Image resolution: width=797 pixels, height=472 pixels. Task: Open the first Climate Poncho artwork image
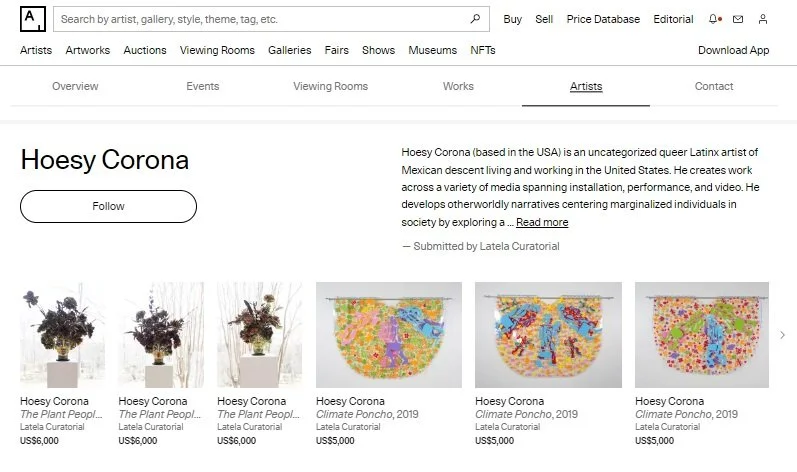(x=389, y=335)
